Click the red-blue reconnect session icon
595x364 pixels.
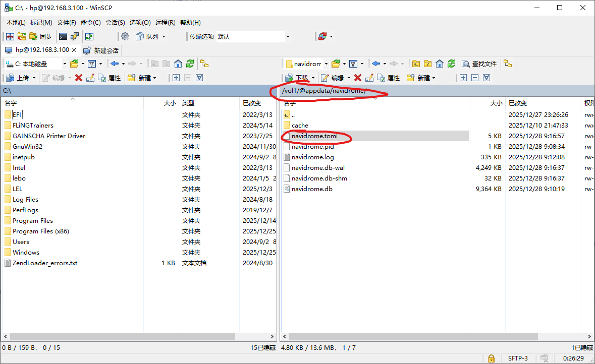pyautogui.click(x=322, y=36)
